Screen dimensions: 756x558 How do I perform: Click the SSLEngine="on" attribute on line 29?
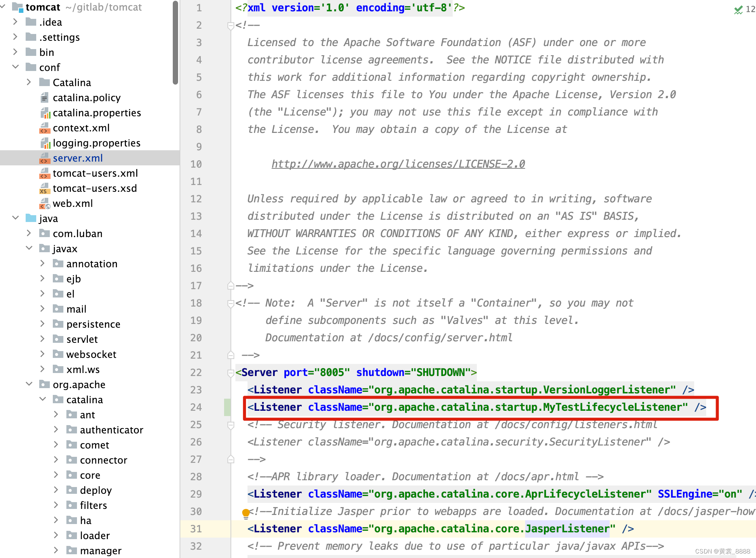700,494
